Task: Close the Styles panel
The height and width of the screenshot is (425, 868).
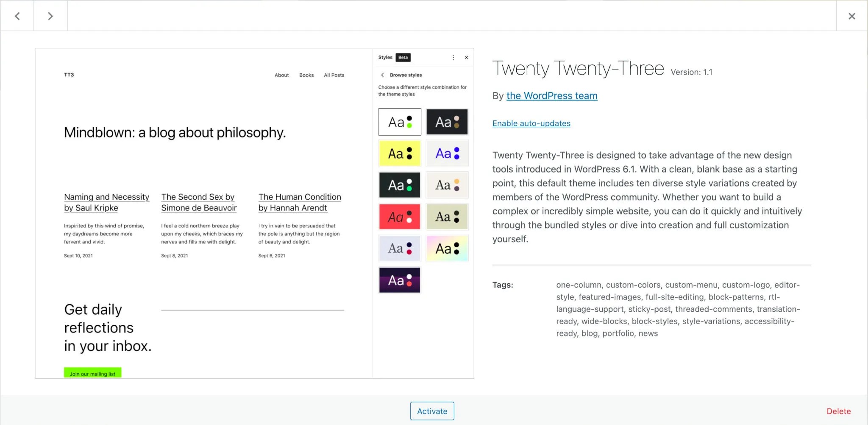Action: (466, 57)
